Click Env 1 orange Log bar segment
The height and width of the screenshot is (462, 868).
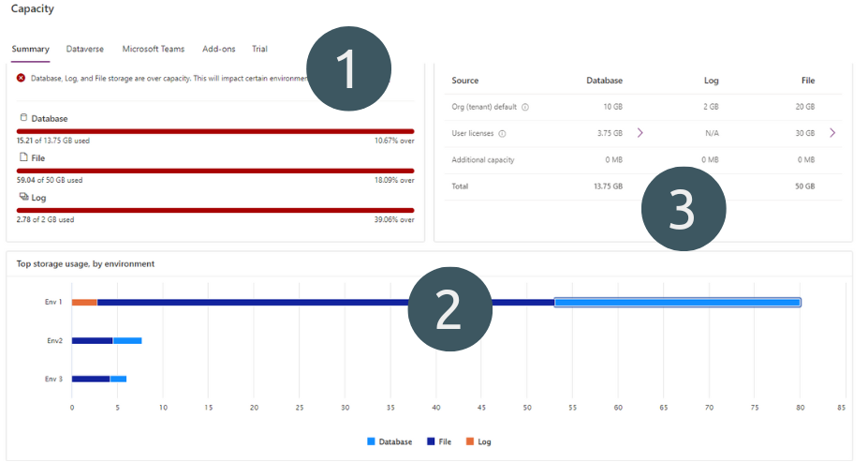[84, 302]
